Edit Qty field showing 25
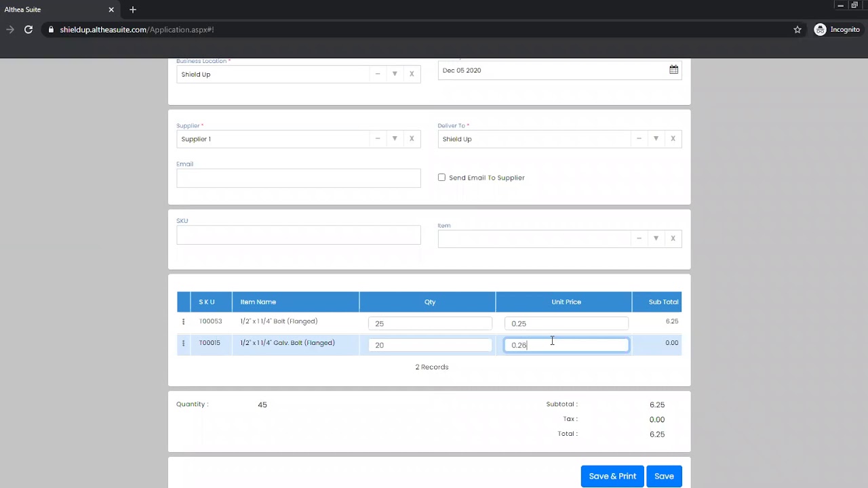 430,323
